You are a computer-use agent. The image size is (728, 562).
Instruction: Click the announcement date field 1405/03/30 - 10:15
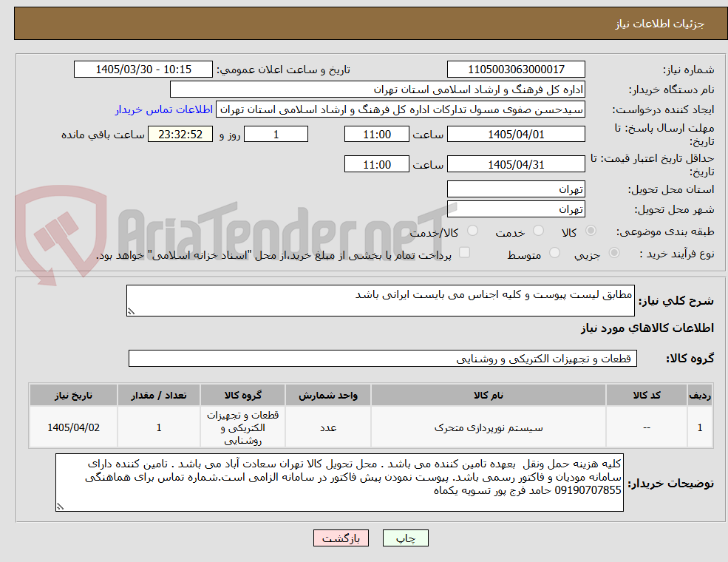(143, 70)
